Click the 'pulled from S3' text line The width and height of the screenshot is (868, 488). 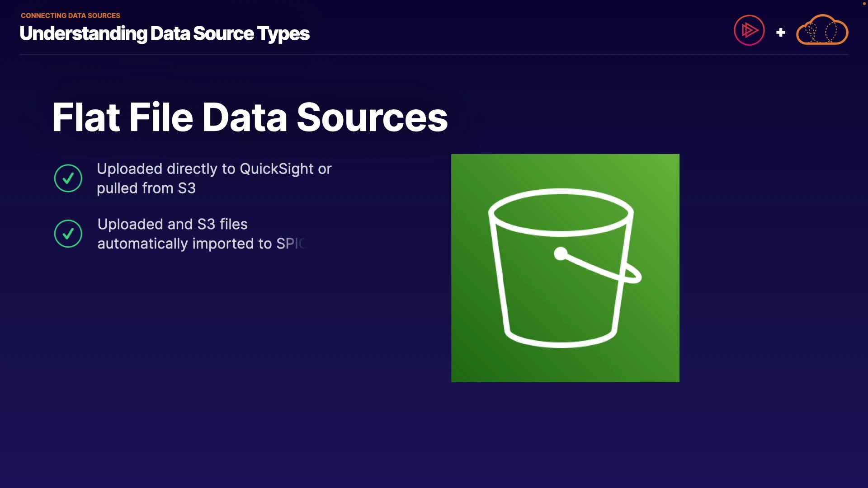tap(146, 188)
